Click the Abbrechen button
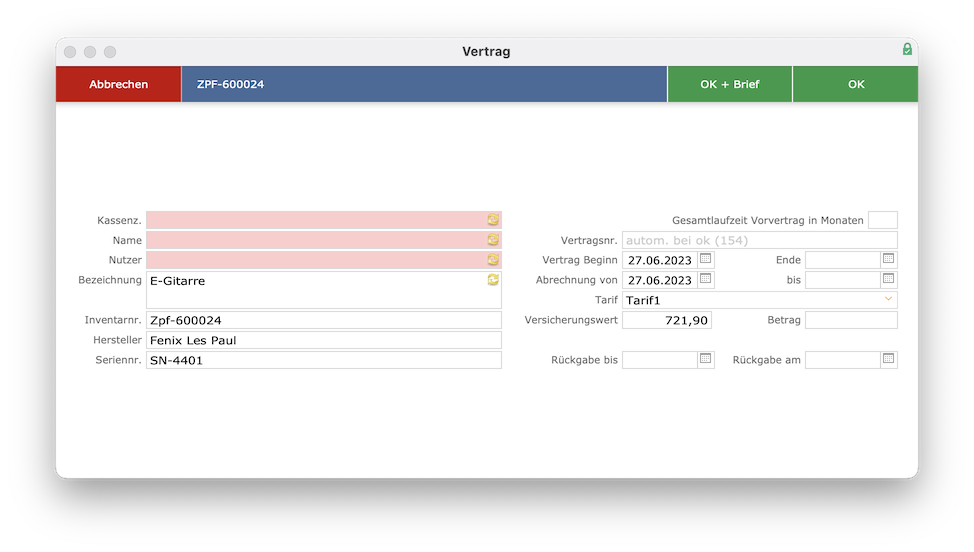This screenshot has width=974, height=552. [x=119, y=84]
